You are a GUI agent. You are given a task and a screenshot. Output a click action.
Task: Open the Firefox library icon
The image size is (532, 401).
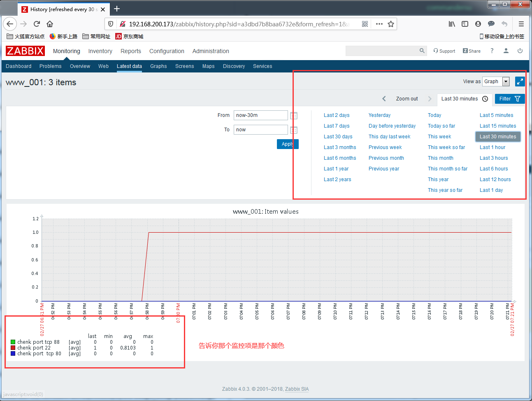pyautogui.click(x=452, y=24)
